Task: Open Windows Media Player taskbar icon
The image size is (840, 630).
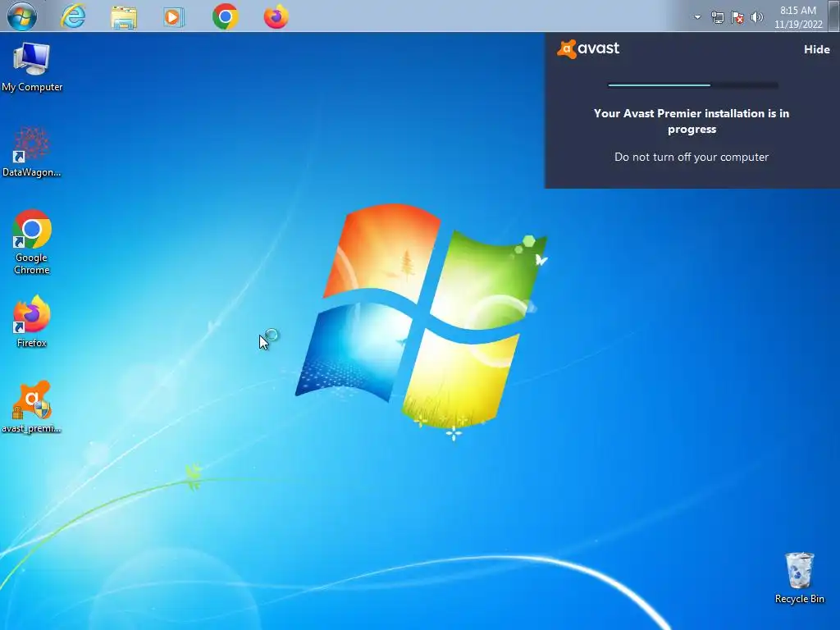Action: click(174, 17)
